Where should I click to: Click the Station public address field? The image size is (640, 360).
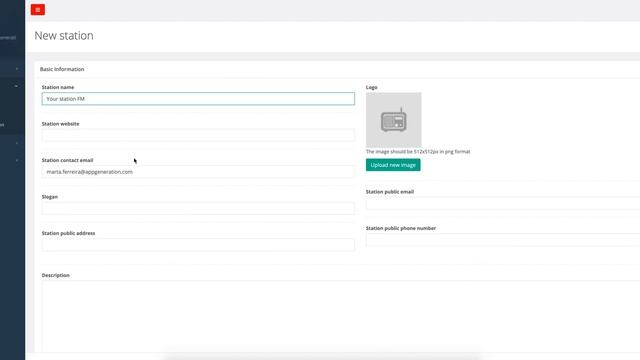(198, 245)
